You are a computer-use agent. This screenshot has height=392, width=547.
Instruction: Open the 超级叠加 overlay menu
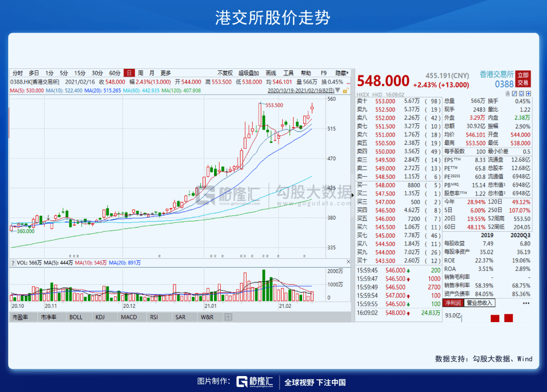(x=249, y=73)
